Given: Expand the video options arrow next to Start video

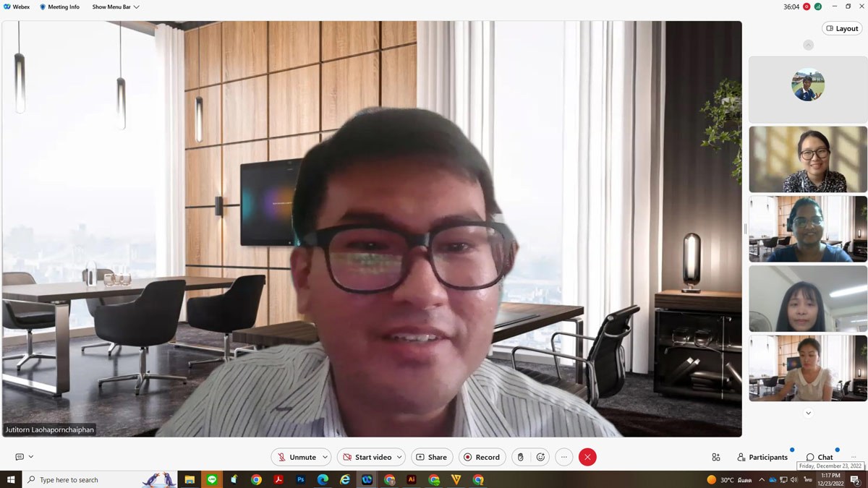Looking at the screenshot, I should pyautogui.click(x=399, y=457).
